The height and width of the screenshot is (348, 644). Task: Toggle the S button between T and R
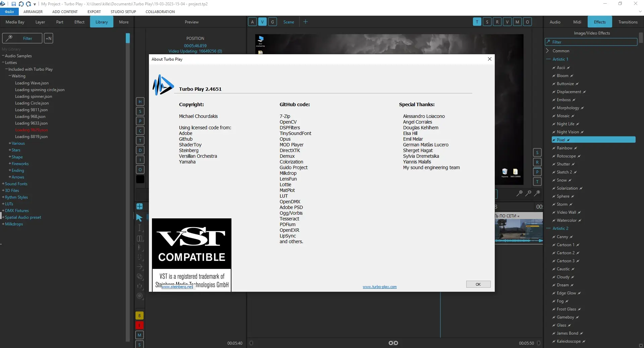pyautogui.click(x=487, y=22)
